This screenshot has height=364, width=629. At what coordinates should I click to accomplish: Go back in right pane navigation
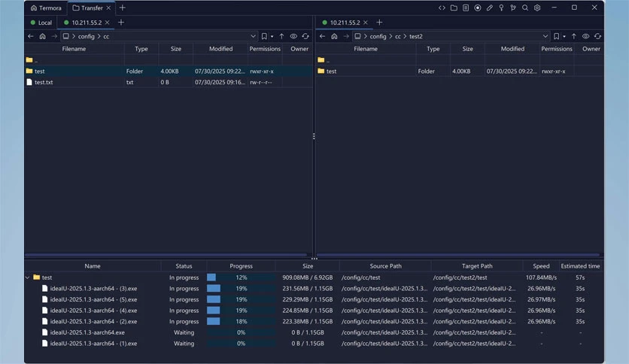323,36
